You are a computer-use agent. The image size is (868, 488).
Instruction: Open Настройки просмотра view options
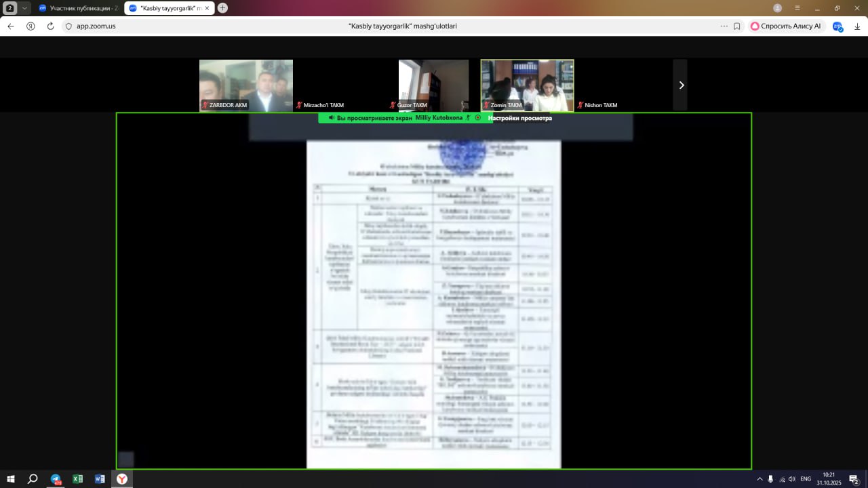(519, 118)
